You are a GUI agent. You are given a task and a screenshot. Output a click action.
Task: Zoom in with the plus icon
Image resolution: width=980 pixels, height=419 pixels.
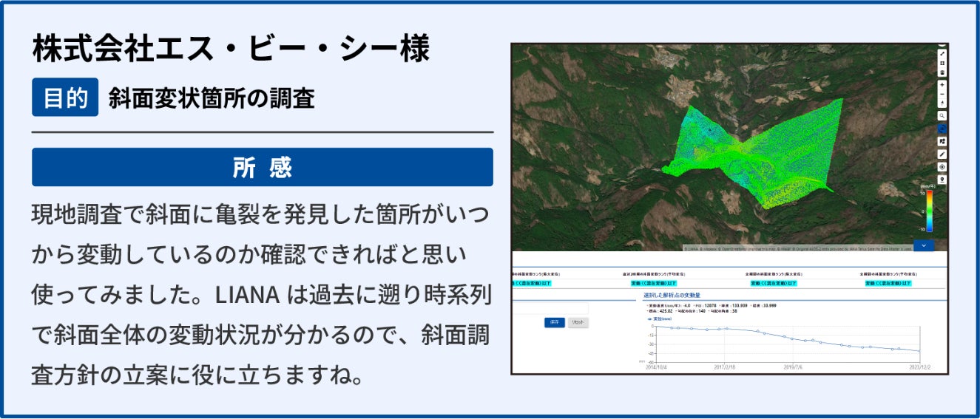(x=942, y=84)
